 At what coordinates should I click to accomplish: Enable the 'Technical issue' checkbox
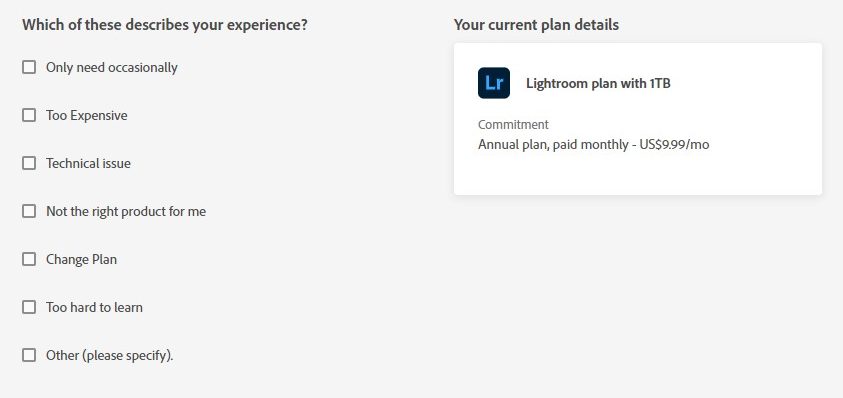click(x=29, y=163)
